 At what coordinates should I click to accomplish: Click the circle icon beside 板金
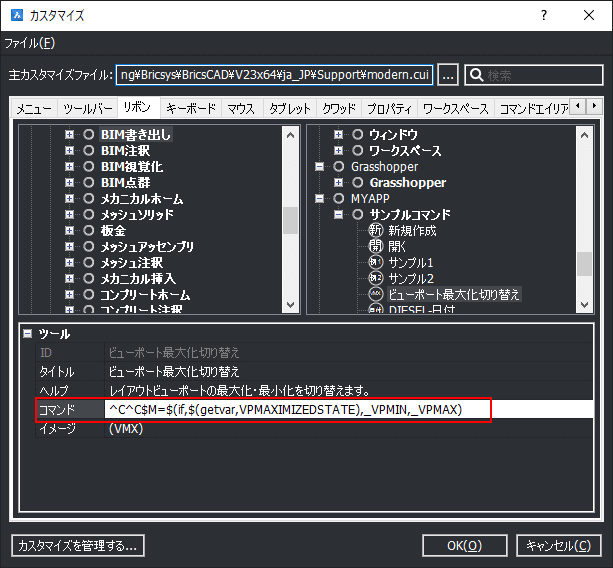pos(89,230)
